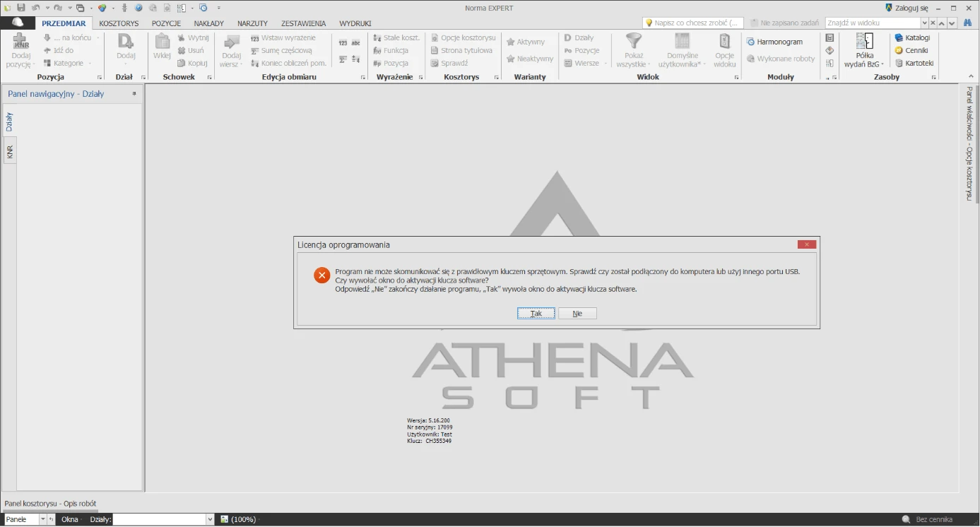Viewport: 980px width, 527px height.
Task: Close the Licencja oprogramowania dialog
Action: 807,244
